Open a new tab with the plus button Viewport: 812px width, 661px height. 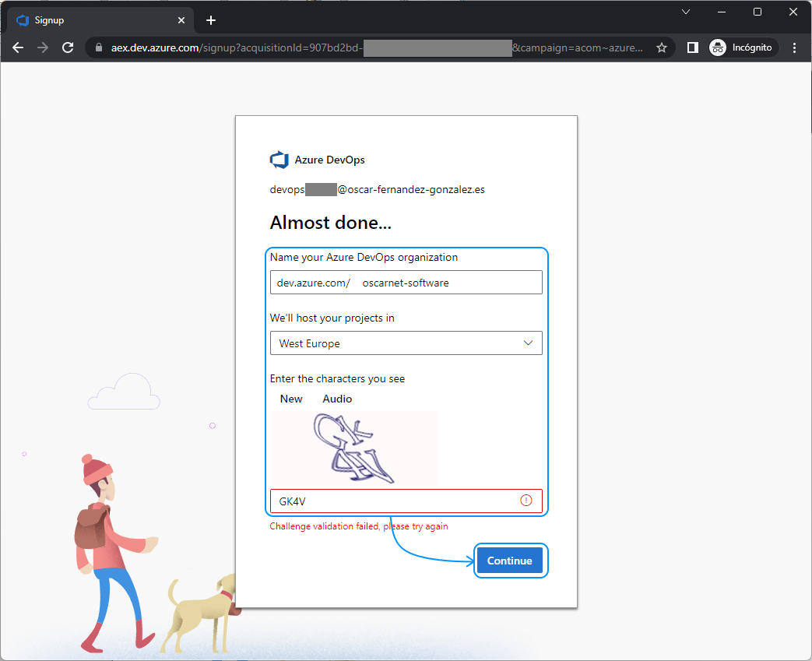[x=211, y=20]
